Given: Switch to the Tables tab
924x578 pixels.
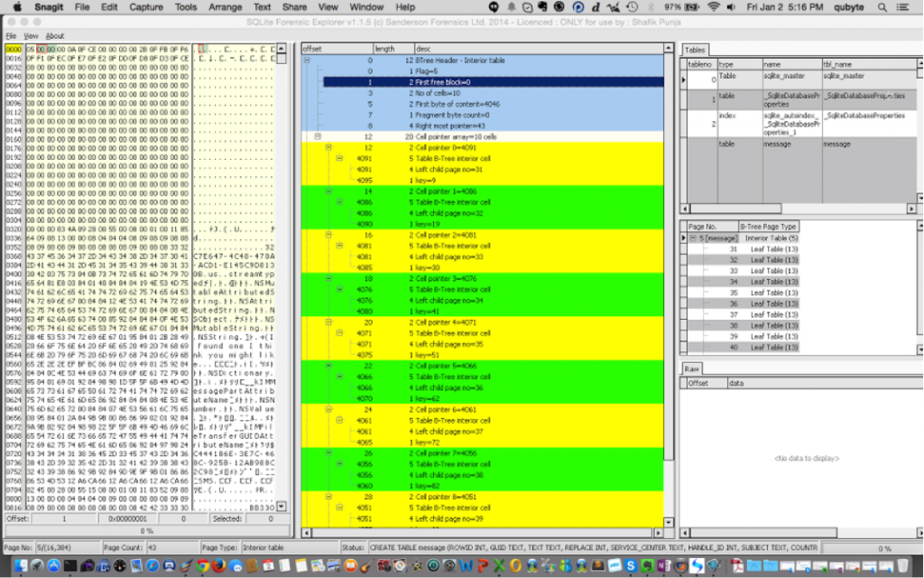Looking at the screenshot, I should [x=695, y=50].
